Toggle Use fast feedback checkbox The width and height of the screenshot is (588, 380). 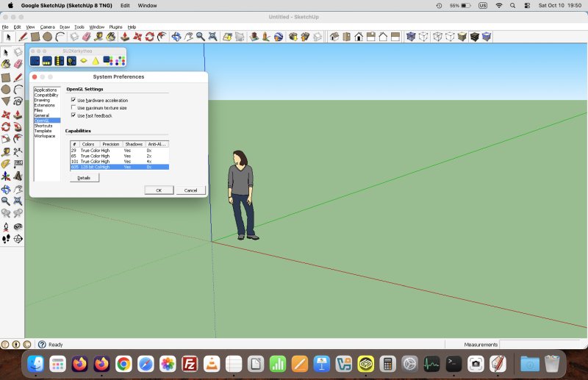[x=73, y=115]
